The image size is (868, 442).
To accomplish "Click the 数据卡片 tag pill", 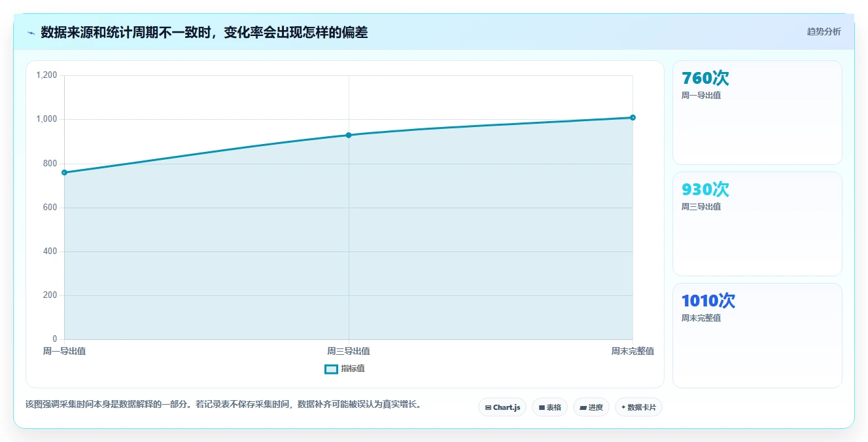I will coord(638,407).
